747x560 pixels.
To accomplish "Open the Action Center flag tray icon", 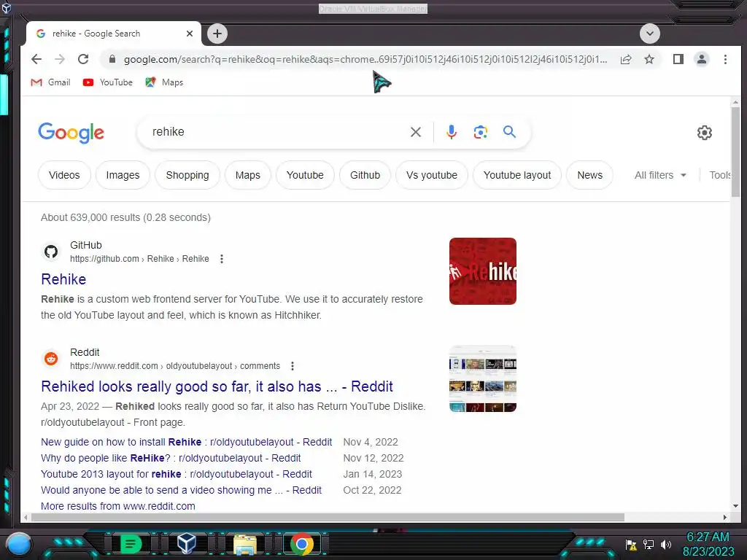I will point(631,544).
